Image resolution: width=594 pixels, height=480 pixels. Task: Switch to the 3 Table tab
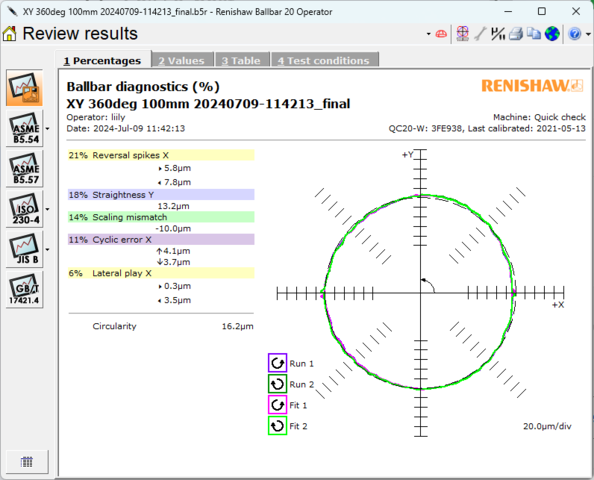(242, 60)
